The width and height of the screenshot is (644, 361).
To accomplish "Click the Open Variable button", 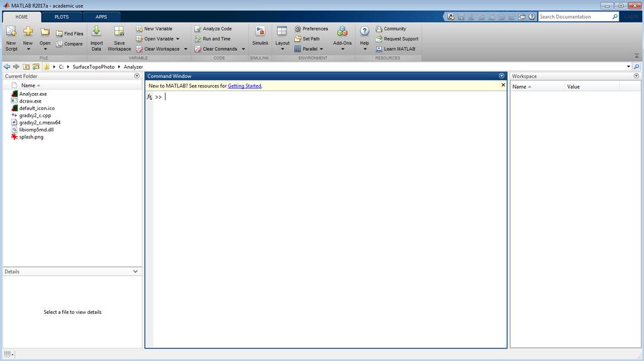I will [155, 38].
